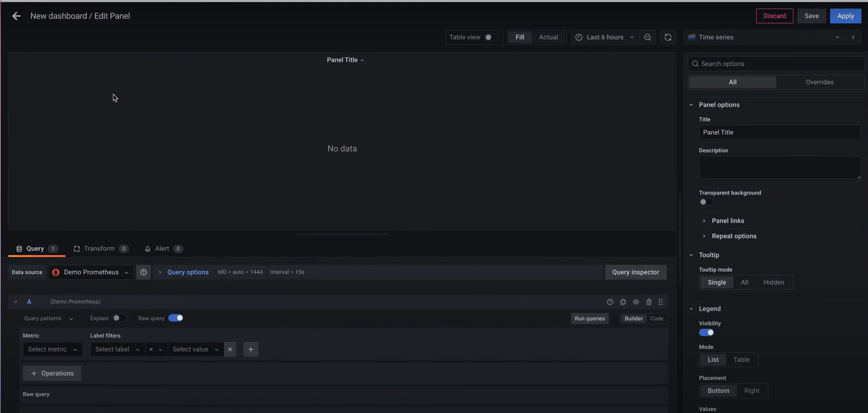This screenshot has width=868, height=413.
Task: Choose Right legend placement
Action: pyautogui.click(x=752, y=391)
